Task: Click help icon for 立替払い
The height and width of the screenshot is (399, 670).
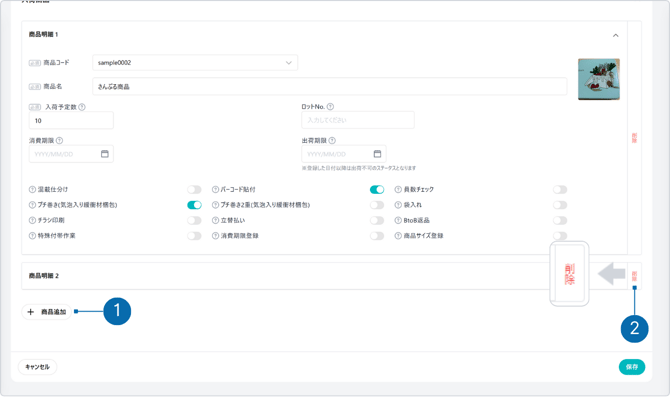Action: (215, 220)
